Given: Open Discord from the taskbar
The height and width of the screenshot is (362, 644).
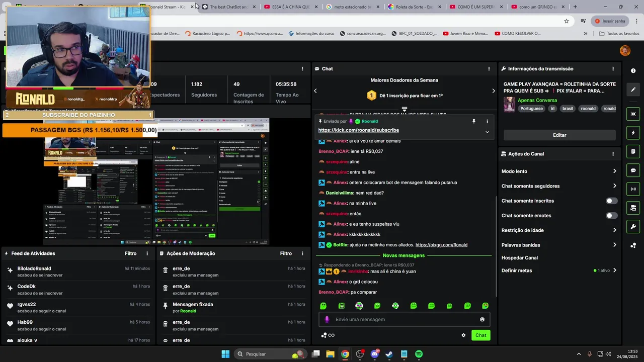Looking at the screenshot, I should (x=374, y=354).
